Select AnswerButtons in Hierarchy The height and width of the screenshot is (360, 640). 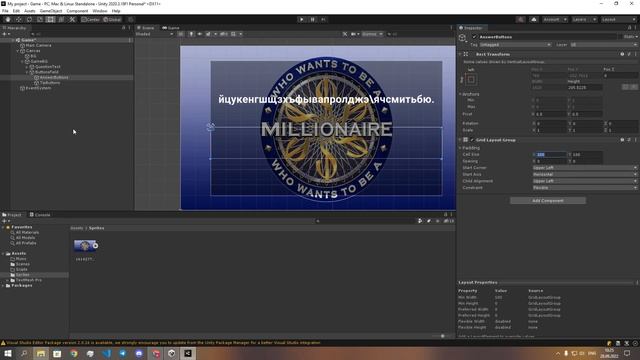pyautogui.click(x=54, y=77)
